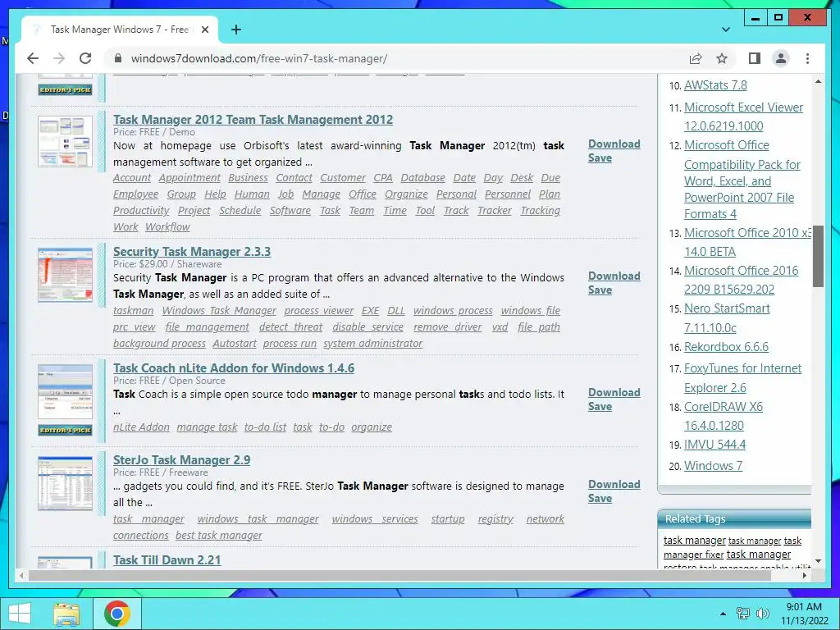
Task: Click the horizontal scrollbar thumb
Action: pos(399,575)
